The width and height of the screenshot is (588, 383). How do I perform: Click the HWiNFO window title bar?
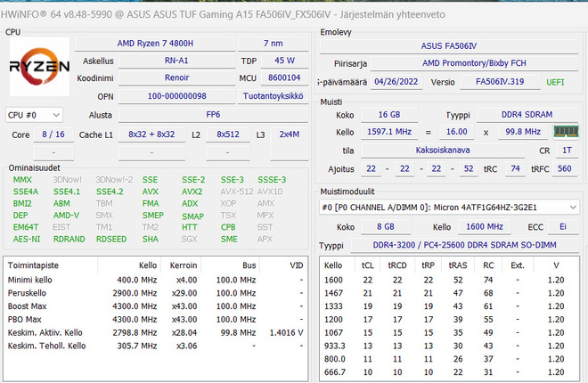click(x=294, y=14)
